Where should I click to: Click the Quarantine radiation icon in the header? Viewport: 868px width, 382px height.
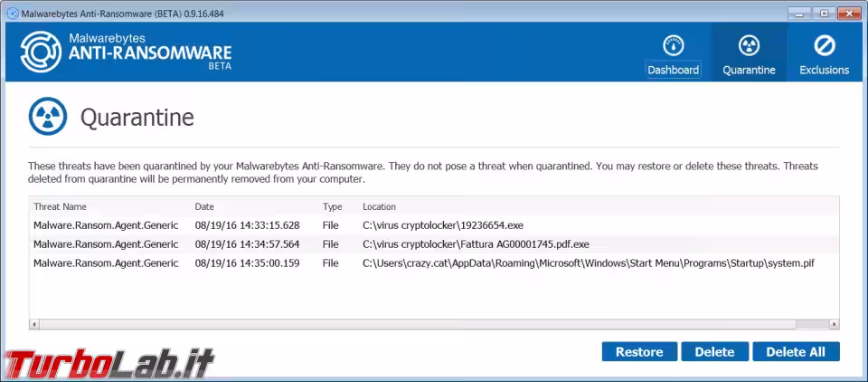tap(749, 45)
